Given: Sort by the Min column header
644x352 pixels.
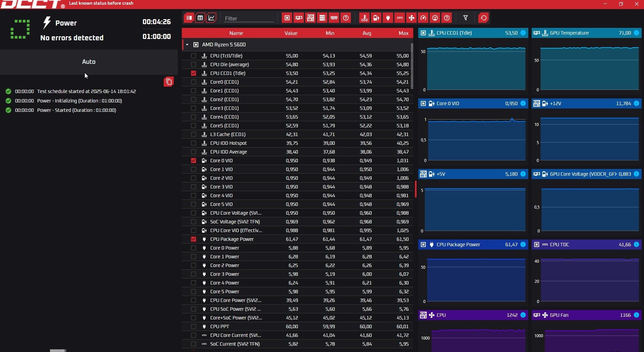Looking at the screenshot, I should 330,33.
